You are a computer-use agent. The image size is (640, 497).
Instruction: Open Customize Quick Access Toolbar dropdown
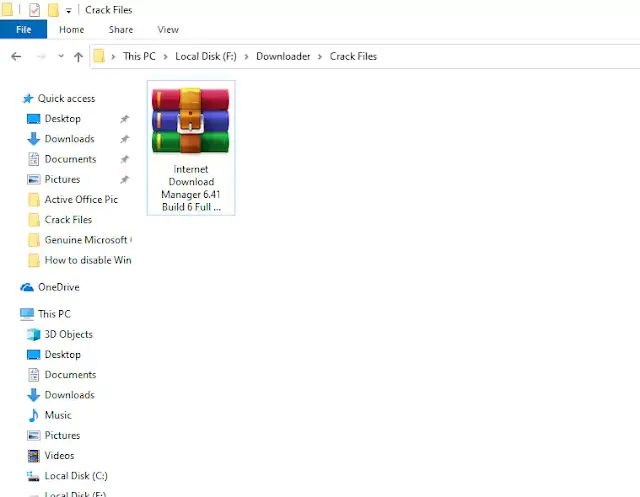(x=69, y=11)
